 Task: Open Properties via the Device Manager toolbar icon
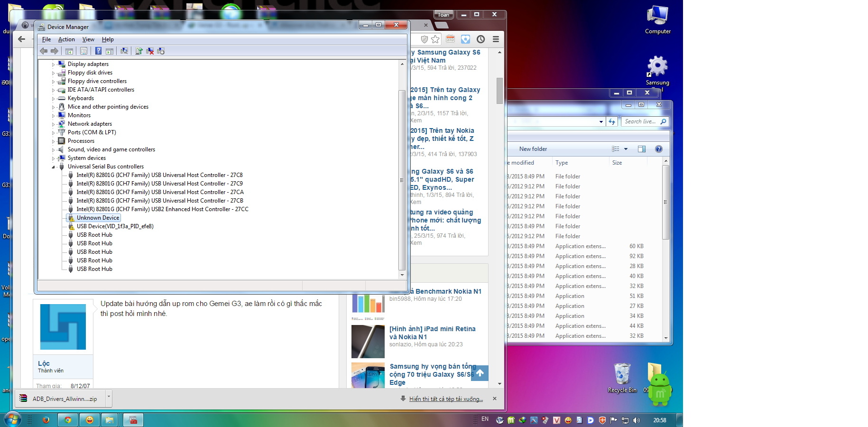[83, 51]
